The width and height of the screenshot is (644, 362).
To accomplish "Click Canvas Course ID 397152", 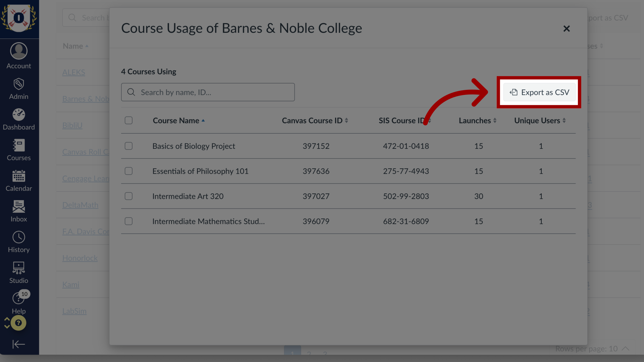I will click(316, 146).
